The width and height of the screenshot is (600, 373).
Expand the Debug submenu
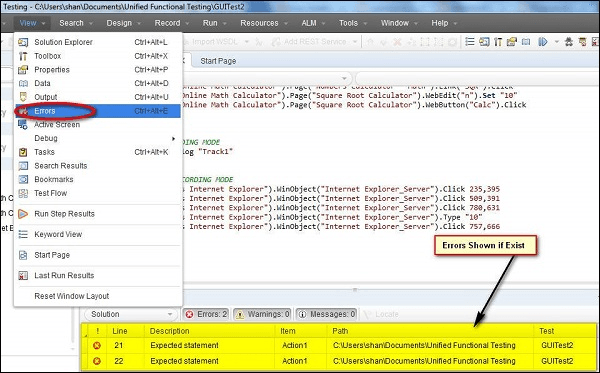(x=98, y=138)
